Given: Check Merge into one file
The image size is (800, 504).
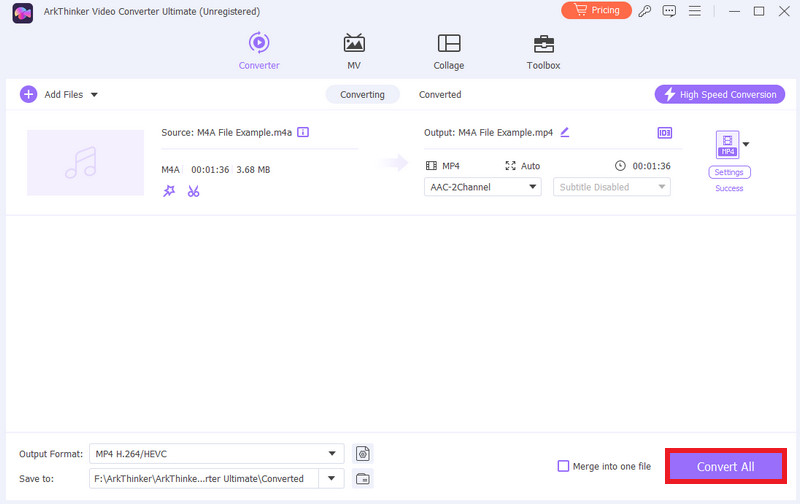Looking at the screenshot, I should (x=563, y=466).
